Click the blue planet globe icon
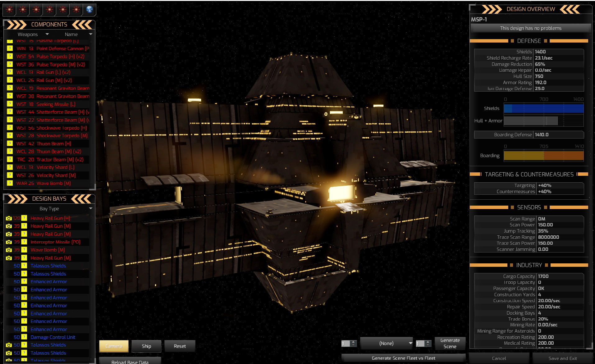The height and width of the screenshot is (364, 595). tap(89, 10)
